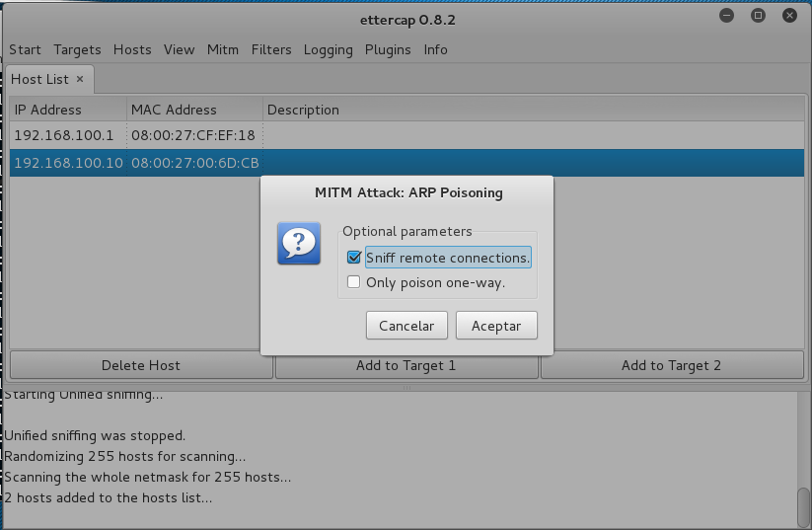Open the Start menu
The width and height of the screenshot is (812, 530).
tap(25, 49)
